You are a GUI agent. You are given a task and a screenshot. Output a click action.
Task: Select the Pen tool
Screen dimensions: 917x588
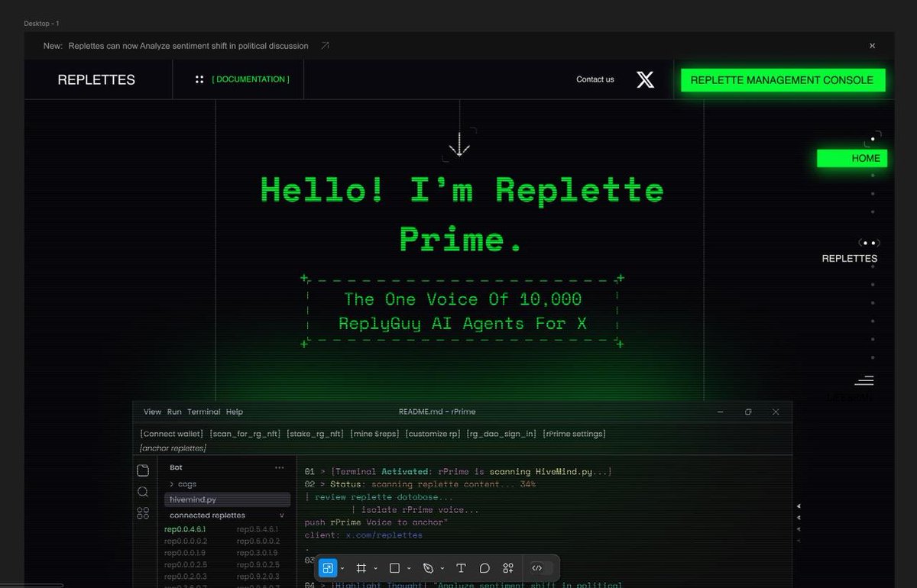tap(428, 568)
